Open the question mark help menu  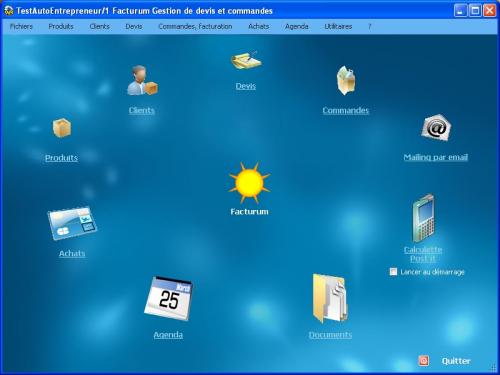click(369, 26)
